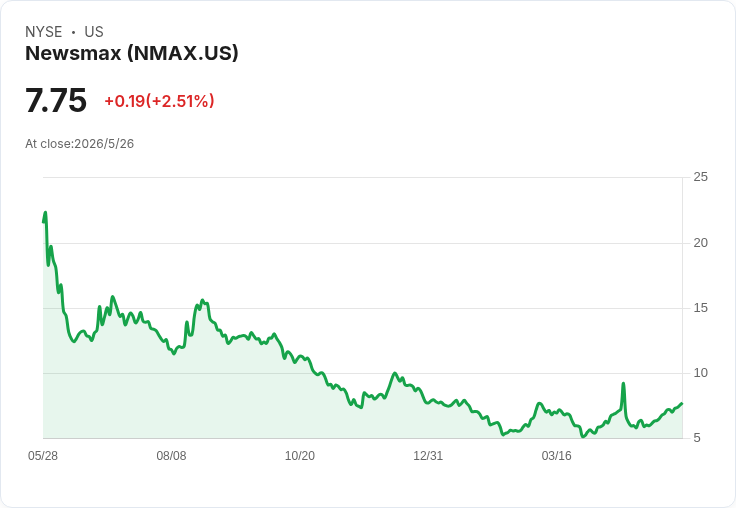Click the US market label
Image resolution: width=736 pixels, height=508 pixels.
point(94,32)
